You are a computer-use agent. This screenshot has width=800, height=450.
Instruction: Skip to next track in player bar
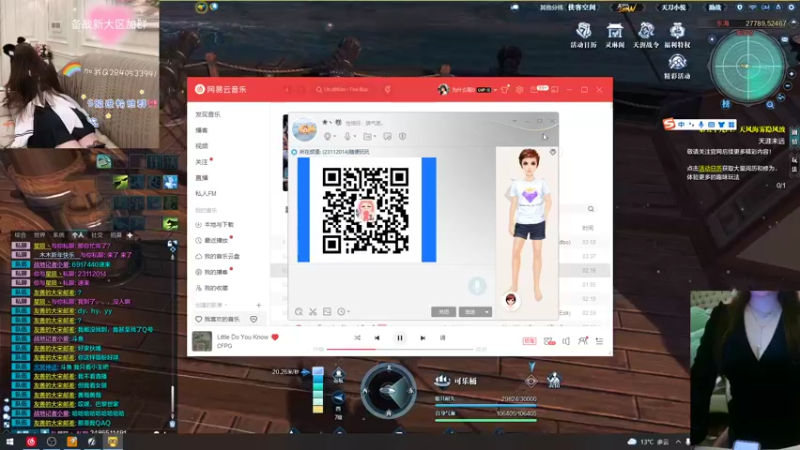(x=422, y=338)
